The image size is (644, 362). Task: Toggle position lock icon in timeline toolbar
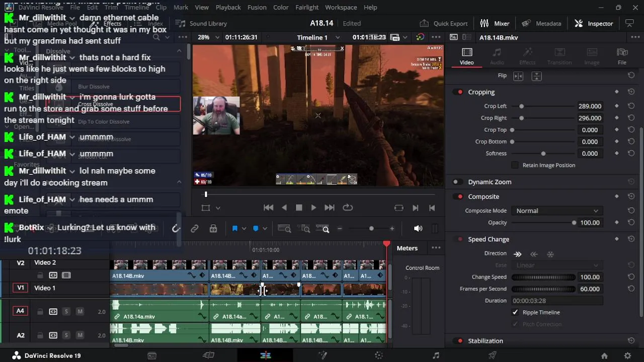coord(213,229)
